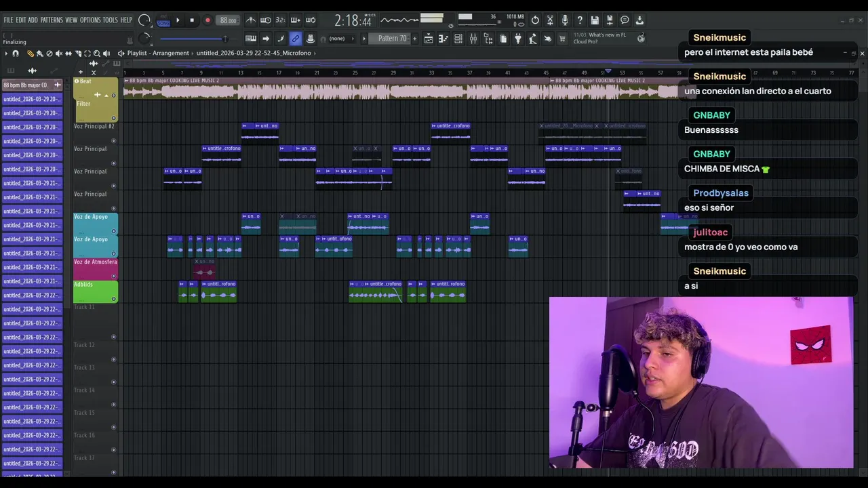Stop playback with the Stop button
Image resolution: width=868 pixels, height=488 pixels.
click(192, 20)
